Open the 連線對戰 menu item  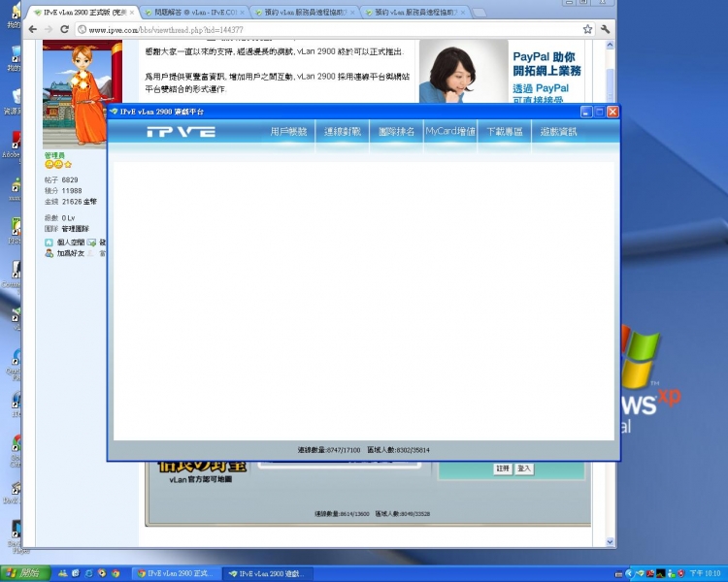[x=343, y=132]
